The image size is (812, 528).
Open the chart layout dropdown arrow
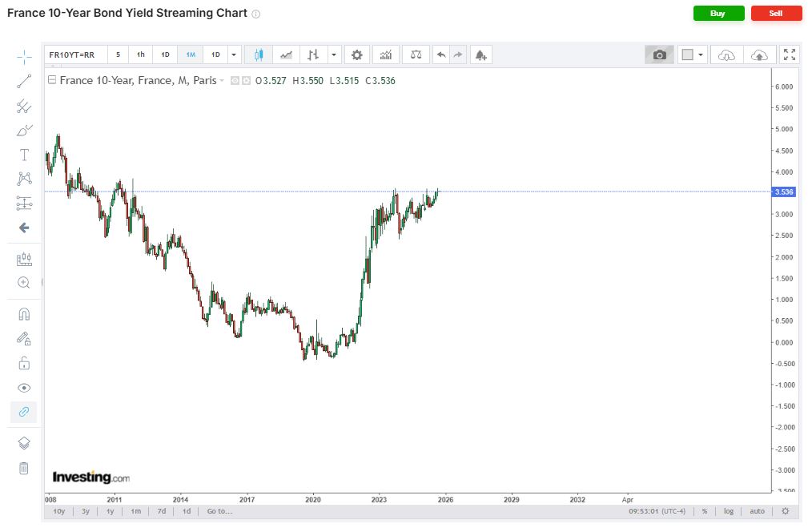pyautogui.click(x=701, y=54)
